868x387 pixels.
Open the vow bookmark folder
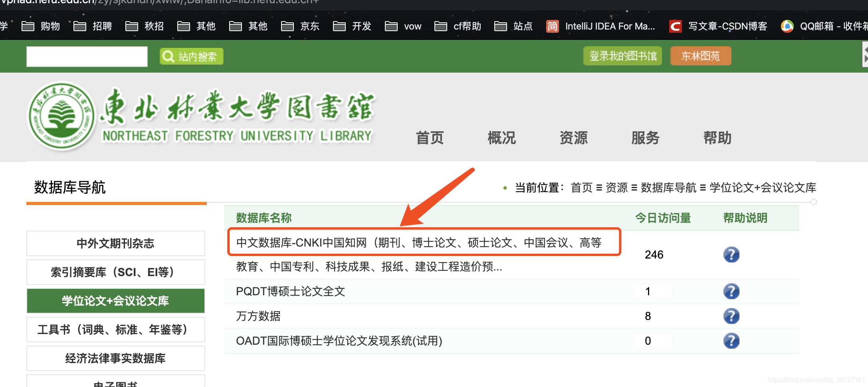pos(403,26)
